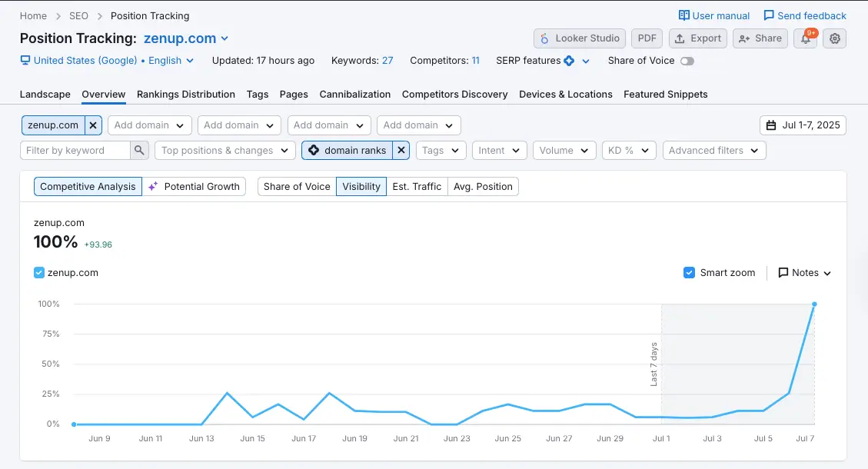Screen dimensions: 868x469
Task: Click the Competitors count 11 link
Action: [476, 61]
